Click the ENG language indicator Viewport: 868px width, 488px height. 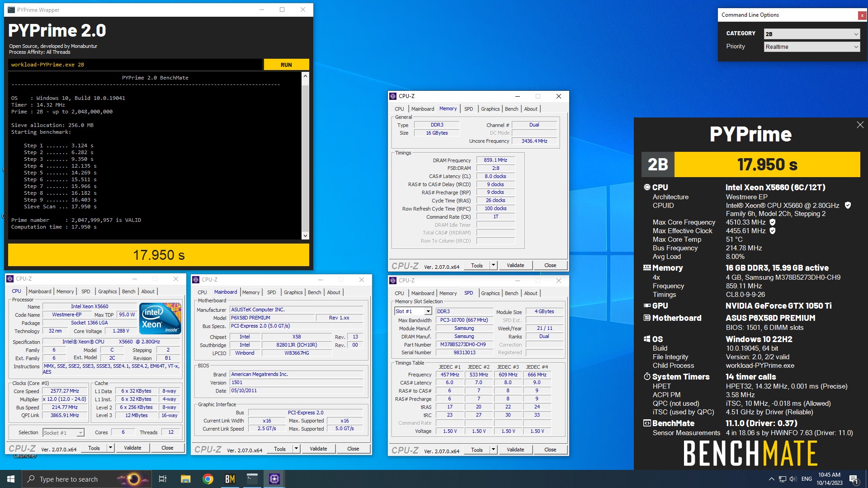point(807,479)
